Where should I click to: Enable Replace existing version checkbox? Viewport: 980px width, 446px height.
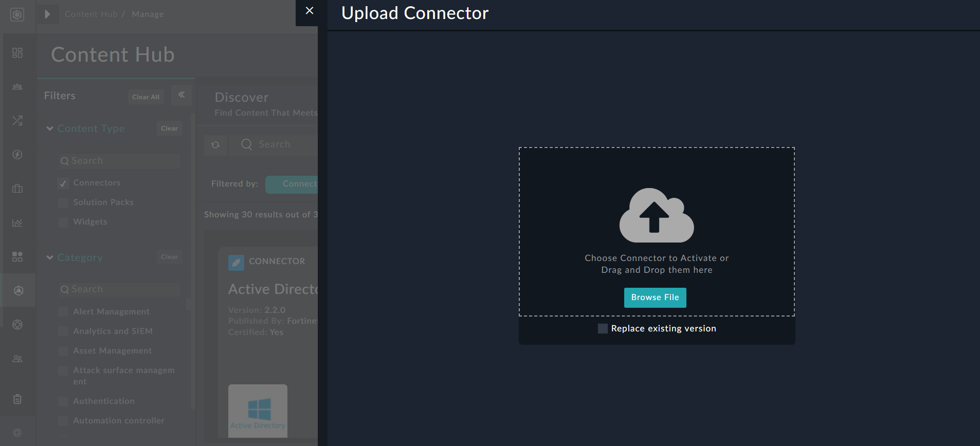point(603,329)
